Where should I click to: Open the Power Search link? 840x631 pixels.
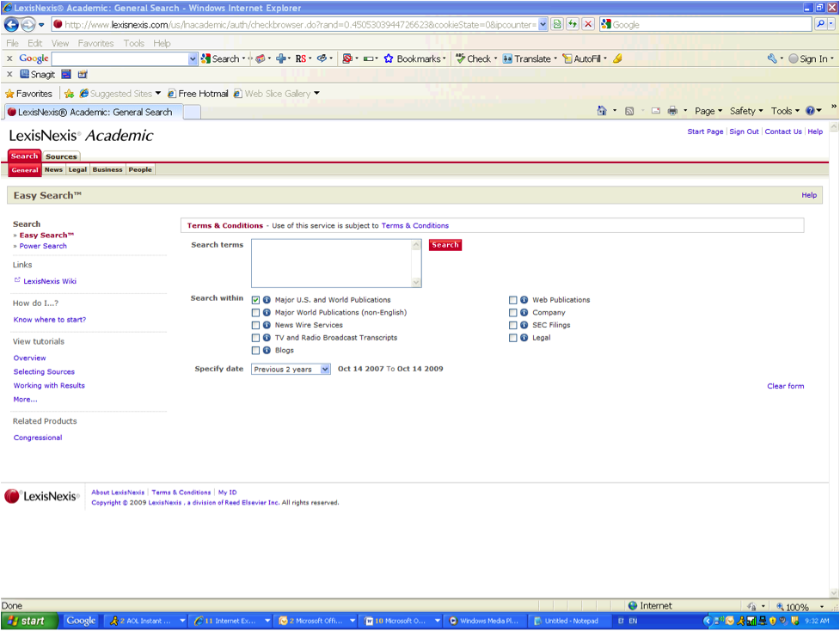tap(43, 246)
